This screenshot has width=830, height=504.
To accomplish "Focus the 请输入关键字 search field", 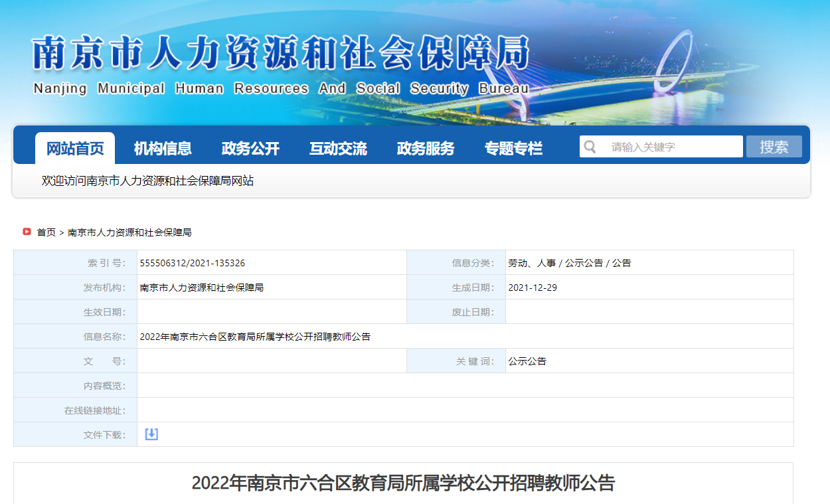I will 661,147.
